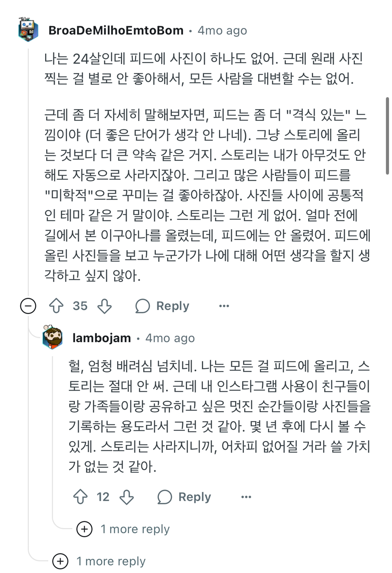Click the vote count 12

pyautogui.click(x=103, y=497)
